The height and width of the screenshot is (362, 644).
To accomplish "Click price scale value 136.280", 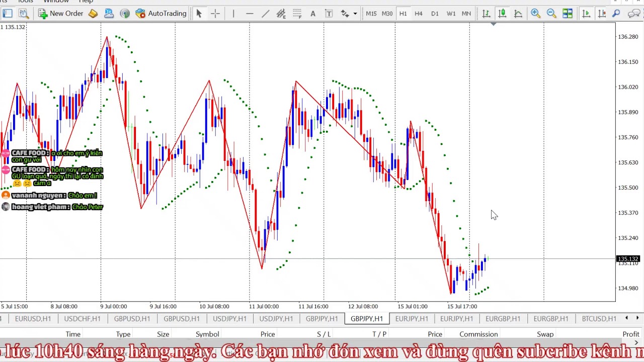I will pos(627,37).
